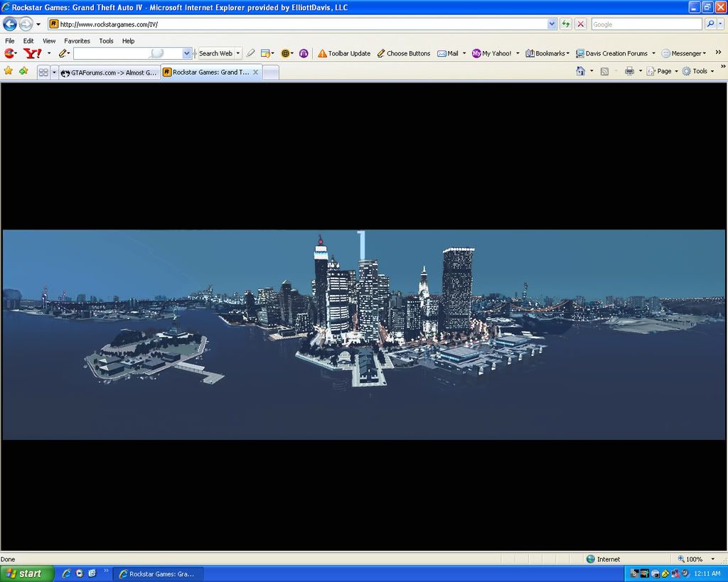The height and width of the screenshot is (582, 728).
Task: Open the Help menu
Action: (x=128, y=41)
